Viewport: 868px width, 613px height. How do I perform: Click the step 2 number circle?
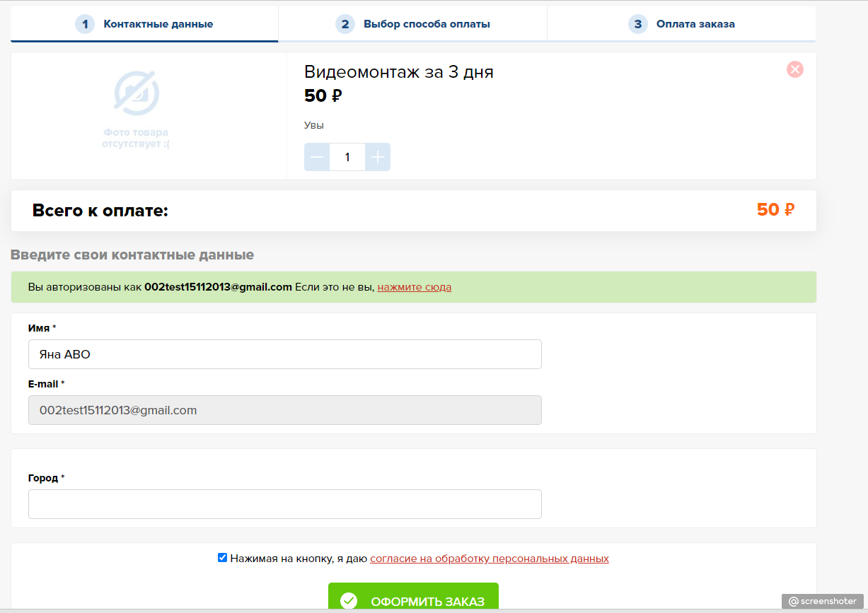345,24
